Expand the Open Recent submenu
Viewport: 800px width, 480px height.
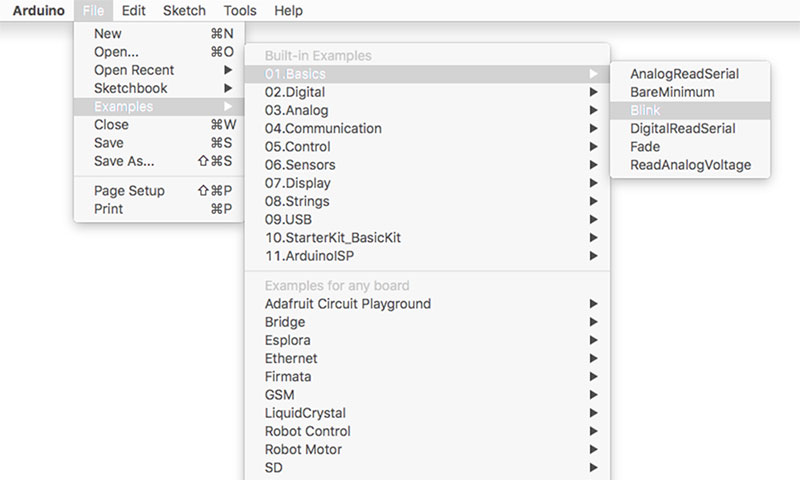[134, 70]
